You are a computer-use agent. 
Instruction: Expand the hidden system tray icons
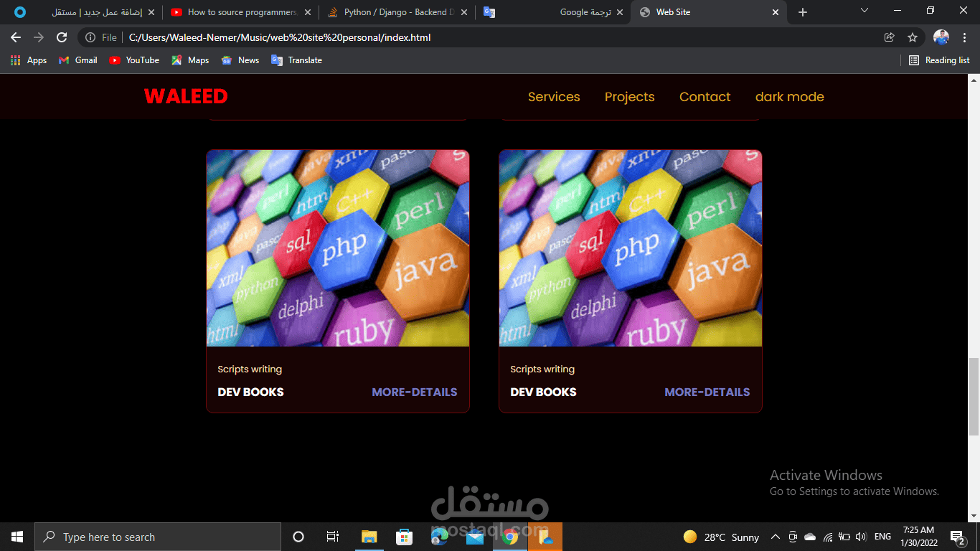click(x=776, y=537)
